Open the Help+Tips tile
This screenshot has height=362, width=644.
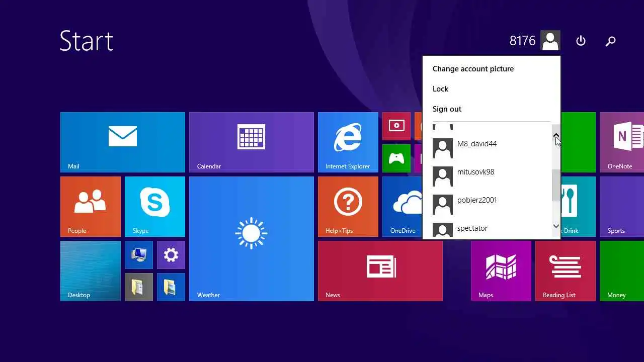click(x=348, y=207)
